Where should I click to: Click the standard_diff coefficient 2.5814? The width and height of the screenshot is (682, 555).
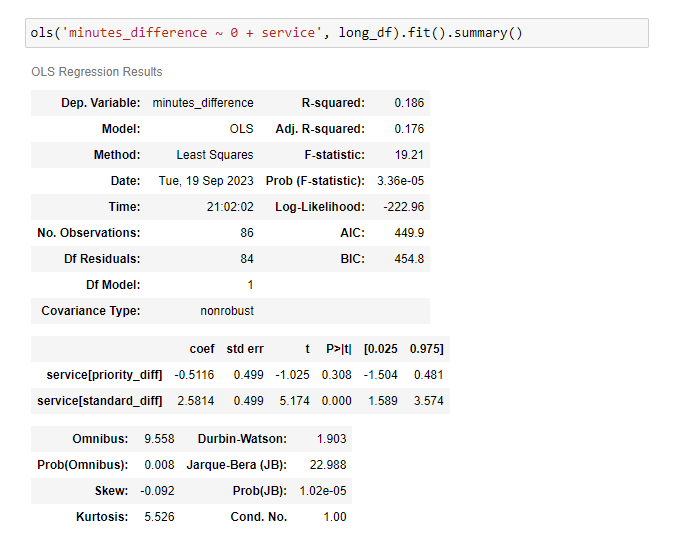click(x=195, y=401)
